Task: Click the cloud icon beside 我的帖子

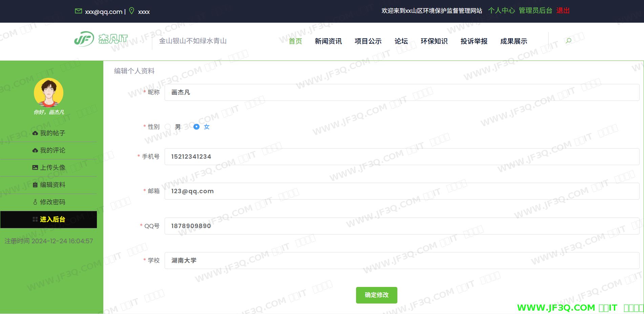Action: pos(35,133)
